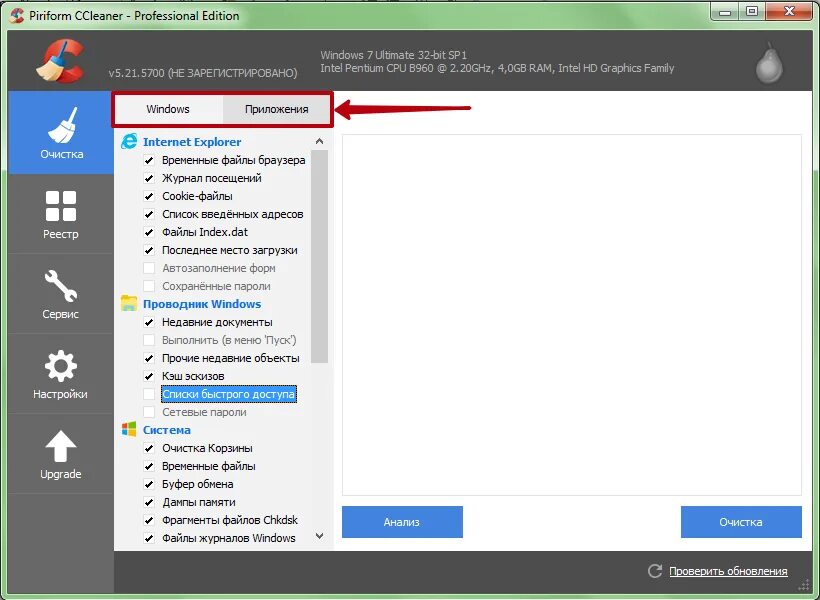Uncheck Файлы журналов Windows
This screenshot has height=600, width=820.
(149, 538)
